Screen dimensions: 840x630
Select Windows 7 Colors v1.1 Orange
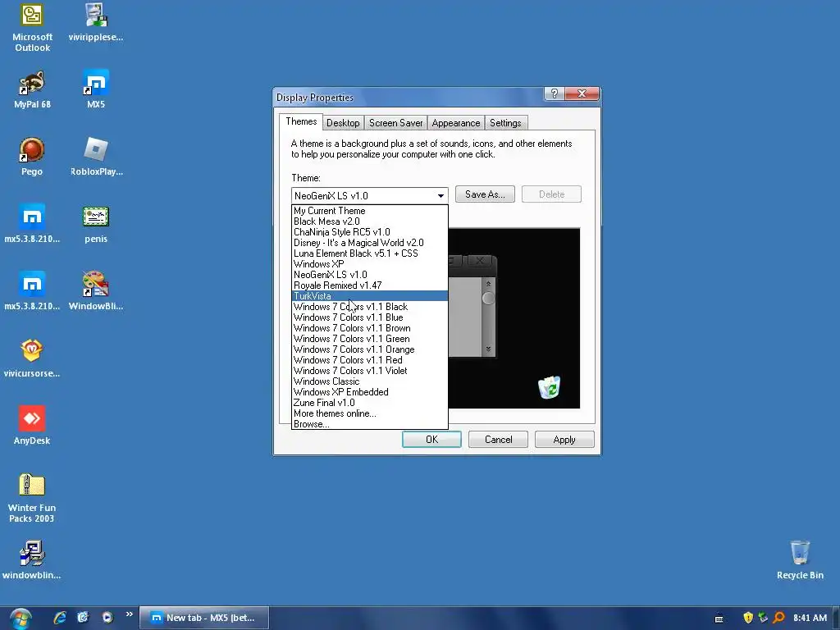click(x=370, y=349)
